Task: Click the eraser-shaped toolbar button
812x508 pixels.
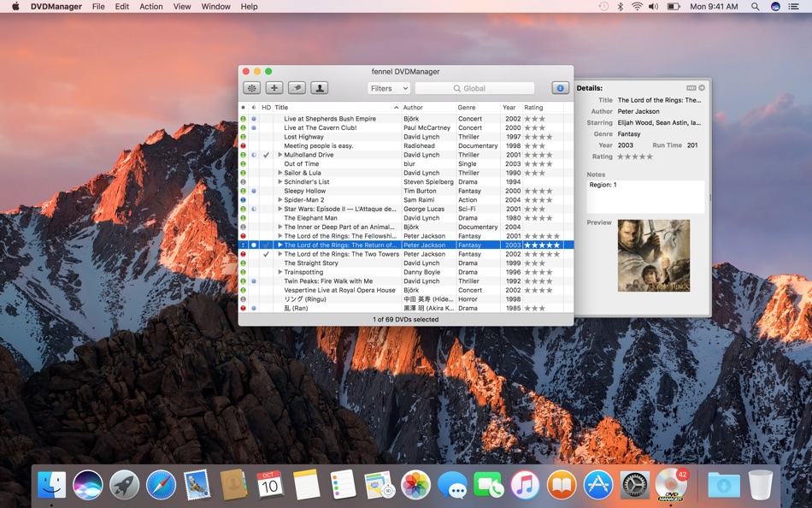Action: tap(297, 88)
